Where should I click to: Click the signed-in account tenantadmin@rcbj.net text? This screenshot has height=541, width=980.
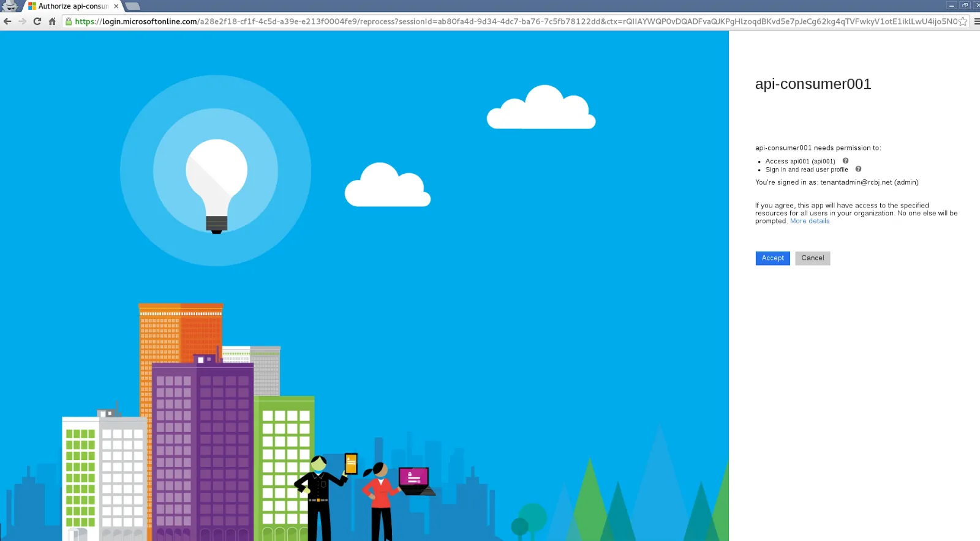[x=856, y=182]
